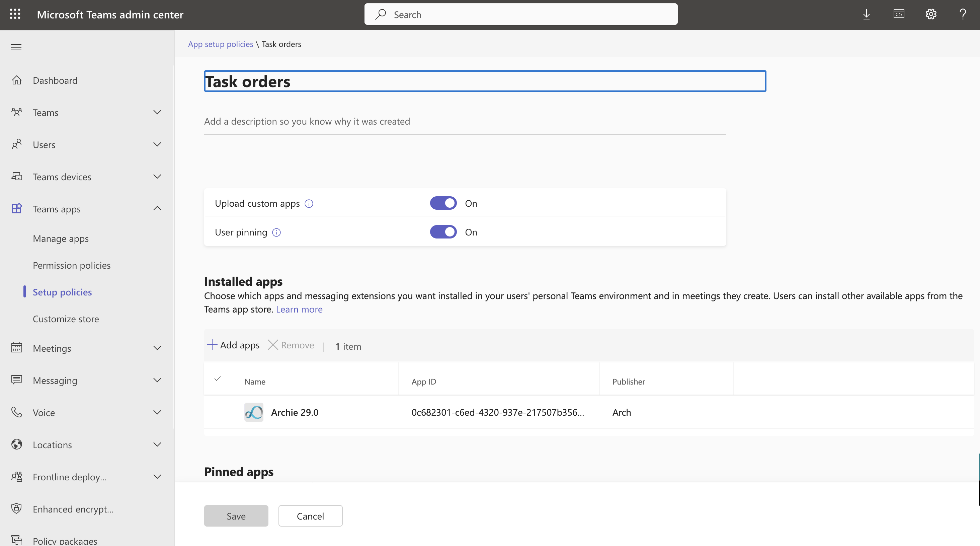Viewport: 980px width, 546px height.
Task: Open App setup policies breadcrumb link
Action: (x=220, y=44)
